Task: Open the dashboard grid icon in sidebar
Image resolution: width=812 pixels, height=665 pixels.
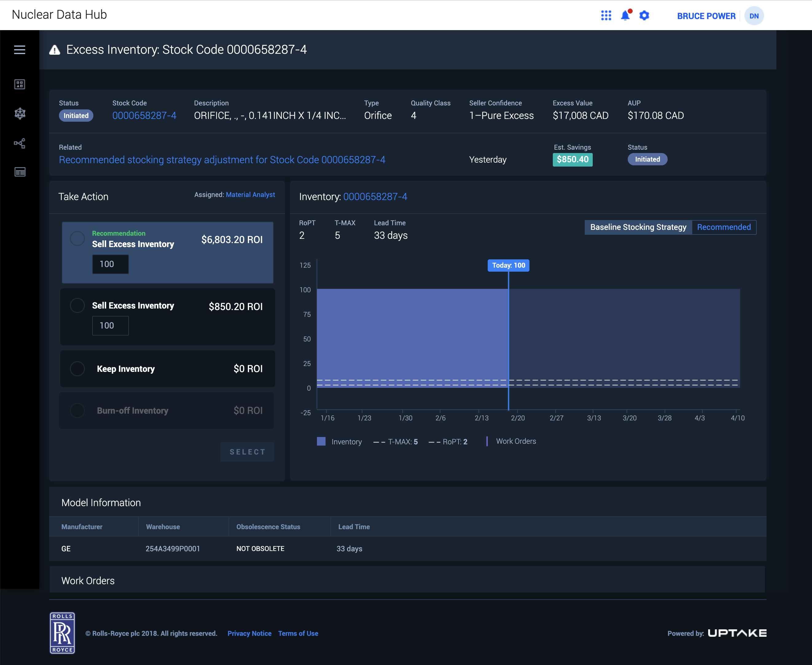Action: (20, 84)
